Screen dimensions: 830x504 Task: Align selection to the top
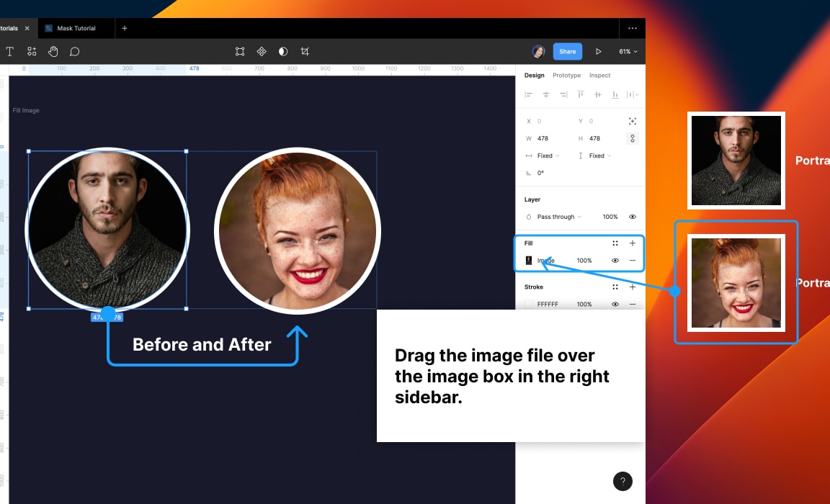(x=581, y=94)
